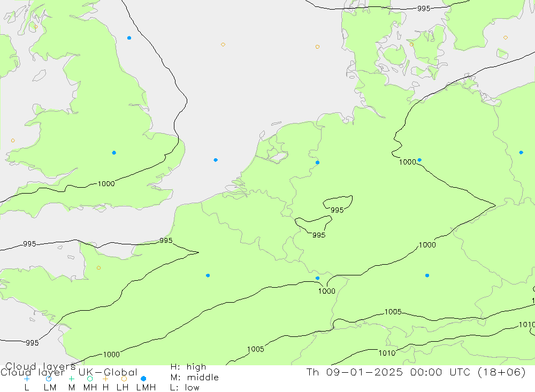Select the LMH marker on the Dutch-German border

point(318,163)
